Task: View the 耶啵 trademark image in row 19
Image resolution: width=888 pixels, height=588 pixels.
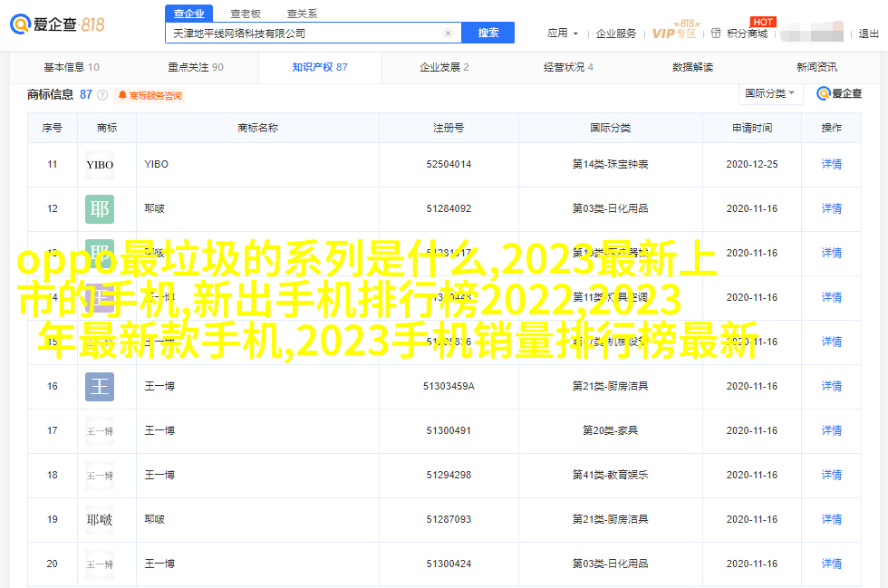Action: pyautogui.click(x=100, y=519)
